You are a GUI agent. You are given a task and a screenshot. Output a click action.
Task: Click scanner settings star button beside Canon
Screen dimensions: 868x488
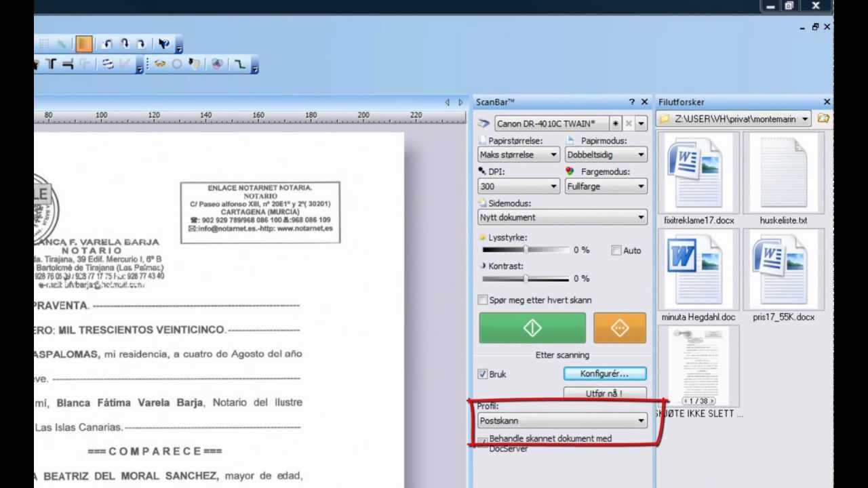tap(615, 123)
